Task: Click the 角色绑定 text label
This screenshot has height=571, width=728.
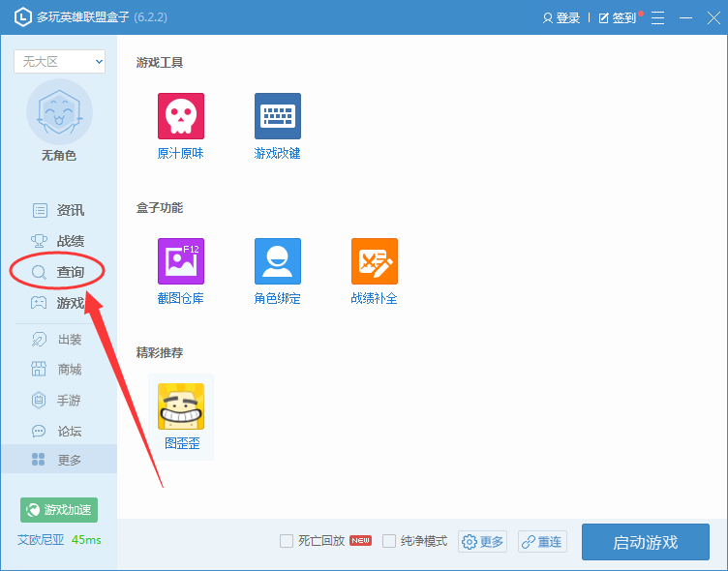Action: (278, 298)
